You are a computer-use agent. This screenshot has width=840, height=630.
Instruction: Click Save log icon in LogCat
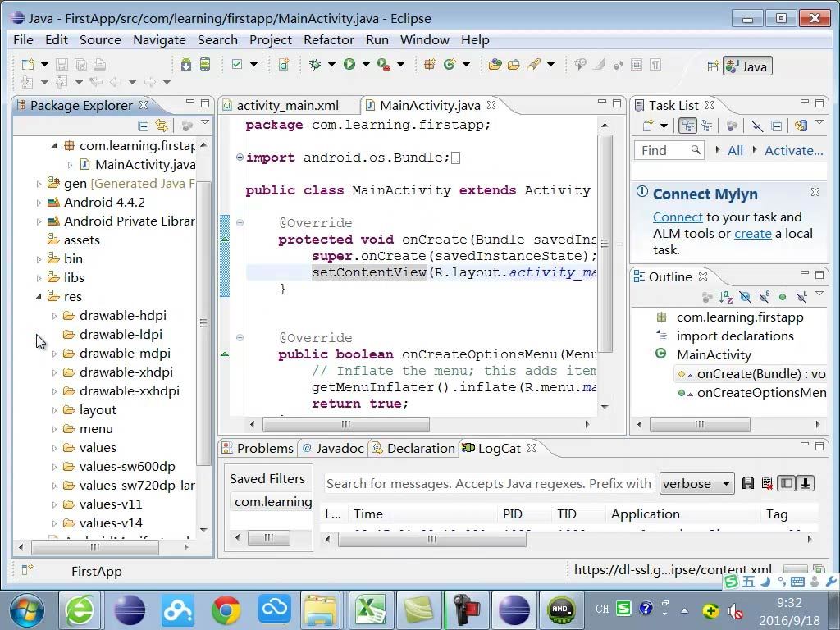pos(748,484)
